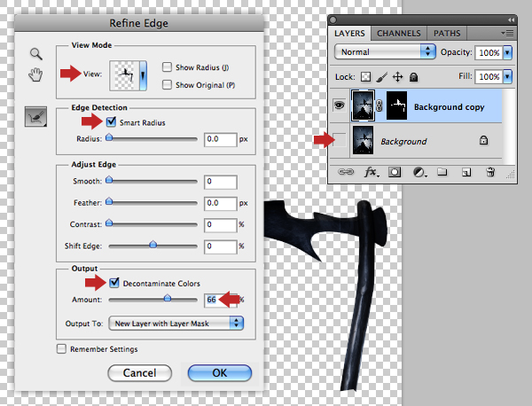The image size is (532, 406).
Task: Click Feather slider handle
Action: 109,201
